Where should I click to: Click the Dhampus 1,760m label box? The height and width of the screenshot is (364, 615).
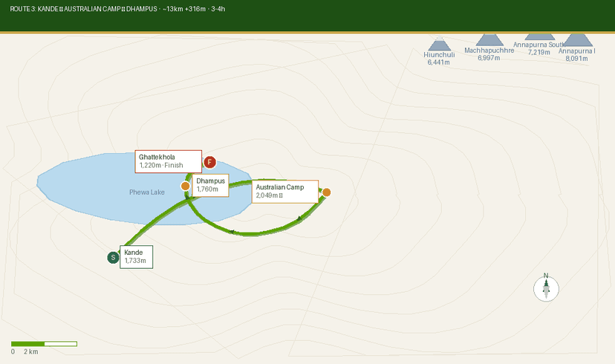[x=220, y=185]
